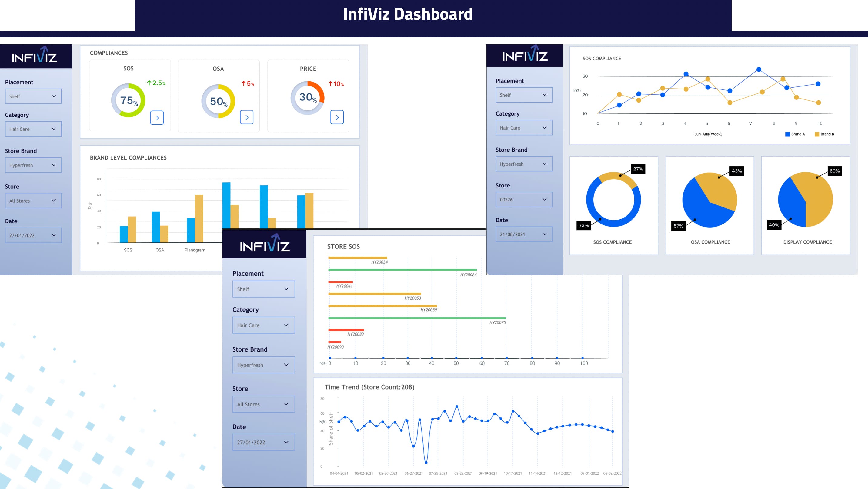Click DISPLAY COMPLIANCE pie chart

pyautogui.click(x=805, y=199)
